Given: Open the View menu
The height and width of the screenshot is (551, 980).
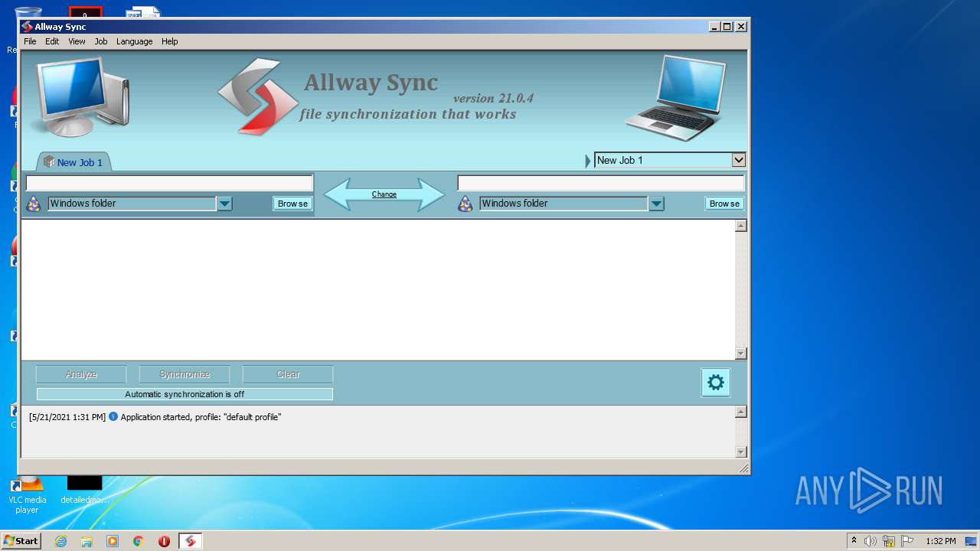Looking at the screenshot, I should click(77, 41).
